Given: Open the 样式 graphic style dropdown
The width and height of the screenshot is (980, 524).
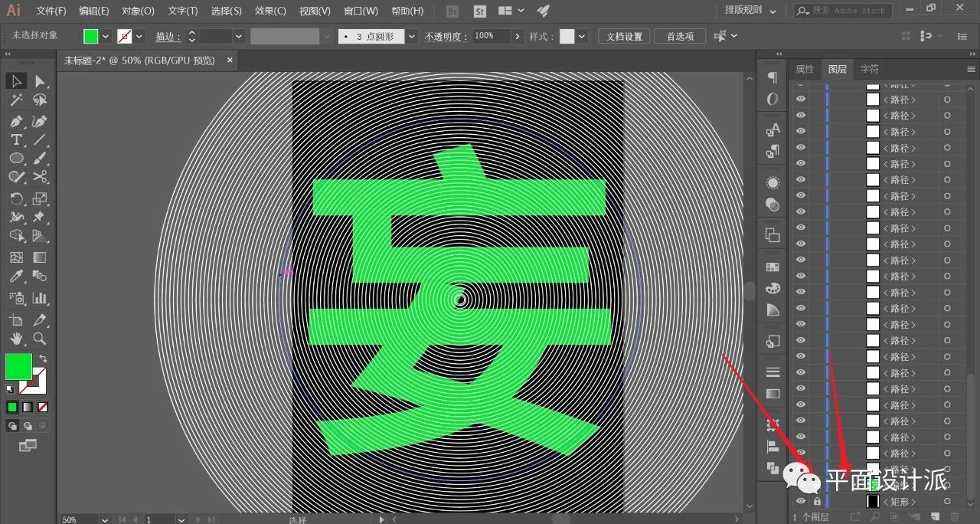Looking at the screenshot, I should (x=582, y=36).
